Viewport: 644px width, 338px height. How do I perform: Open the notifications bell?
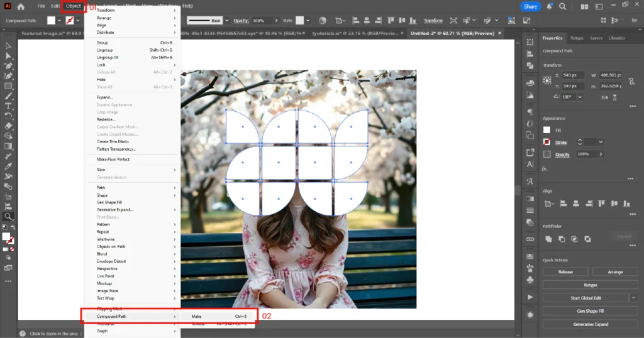point(549,6)
